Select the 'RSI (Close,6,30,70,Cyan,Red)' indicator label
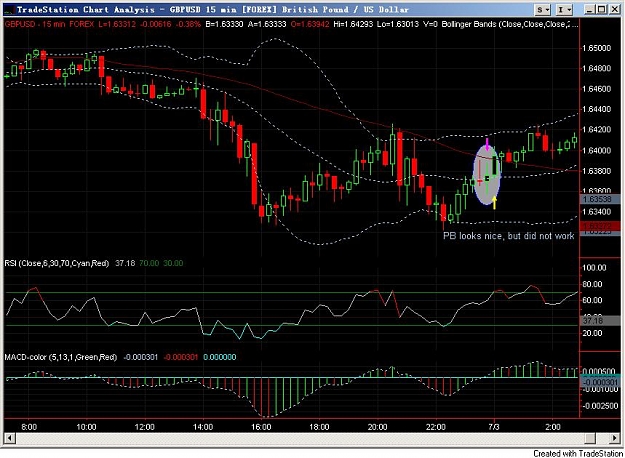 point(57,263)
